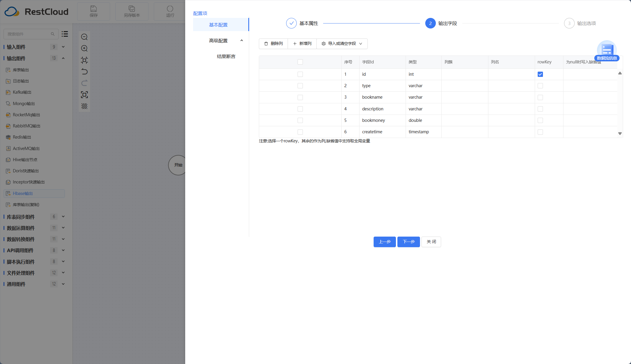
Task: Click the Run (运行) toolbar icon
Action: [x=170, y=9]
